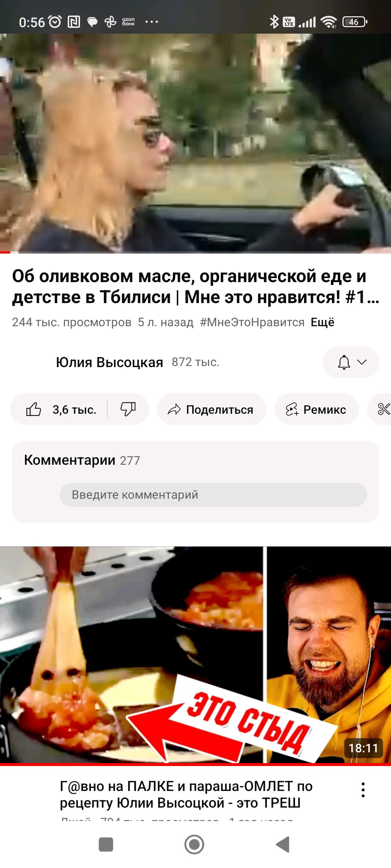Tap the Введите комментарий input field

click(213, 494)
